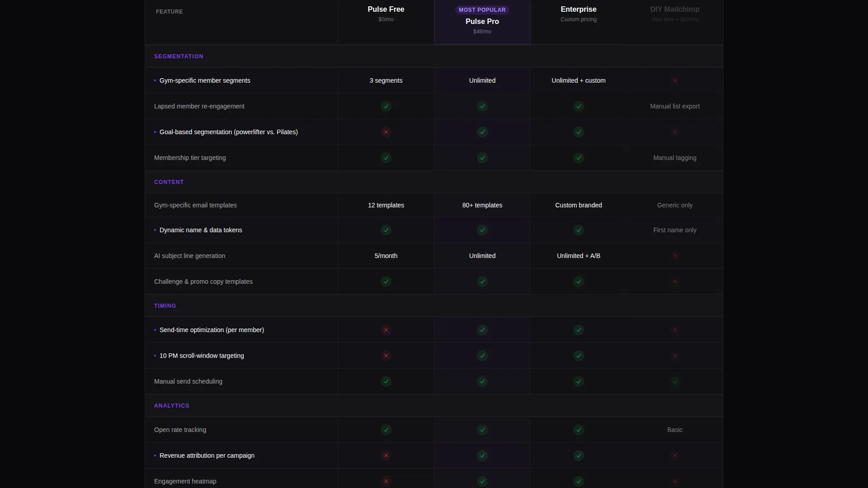Click Enterprise checkmark for Membership tier targeting
This screenshot has height=488, width=868.
[x=578, y=158]
